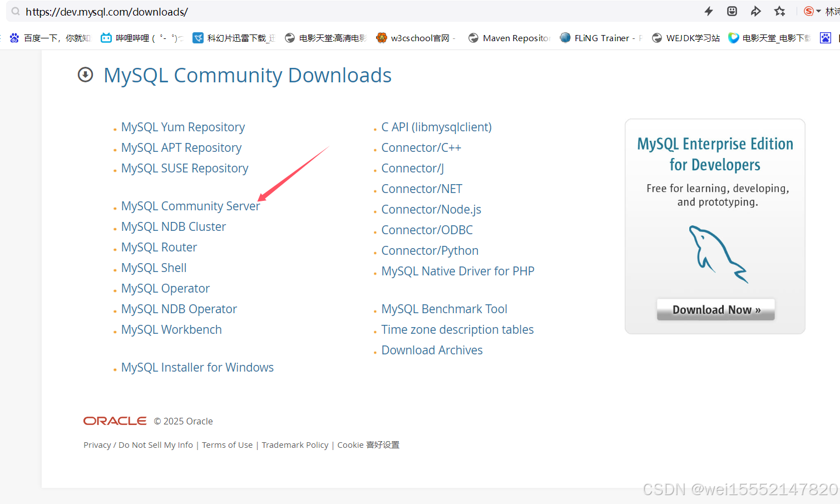
Task: Open Connector/Node.js link
Action: 431,209
